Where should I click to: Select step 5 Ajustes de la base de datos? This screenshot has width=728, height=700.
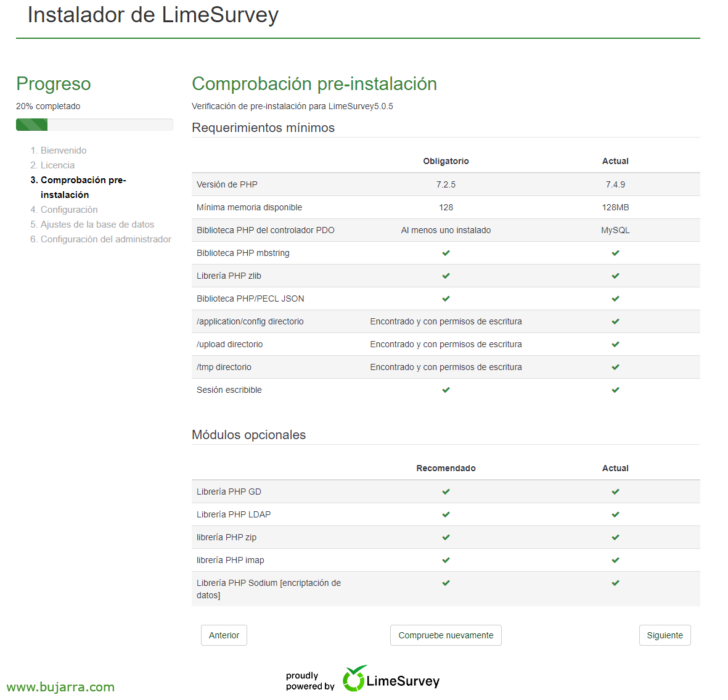(x=97, y=224)
